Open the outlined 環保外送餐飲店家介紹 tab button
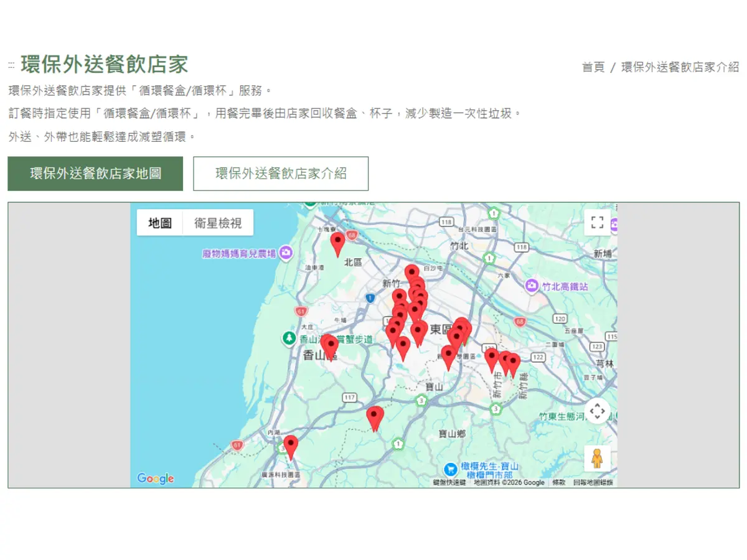The image size is (747, 560). tap(281, 174)
